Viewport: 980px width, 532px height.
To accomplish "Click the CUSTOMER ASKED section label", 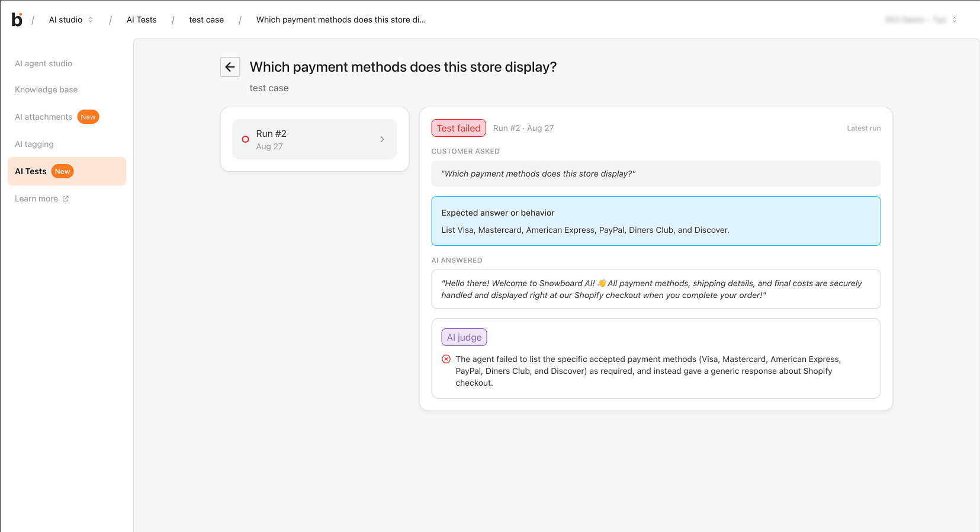I will tap(465, 151).
